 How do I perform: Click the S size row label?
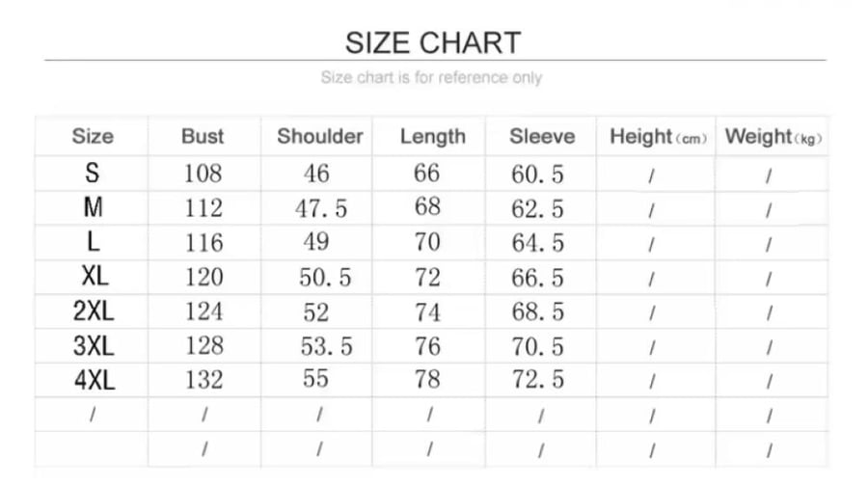(x=93, y=174)
